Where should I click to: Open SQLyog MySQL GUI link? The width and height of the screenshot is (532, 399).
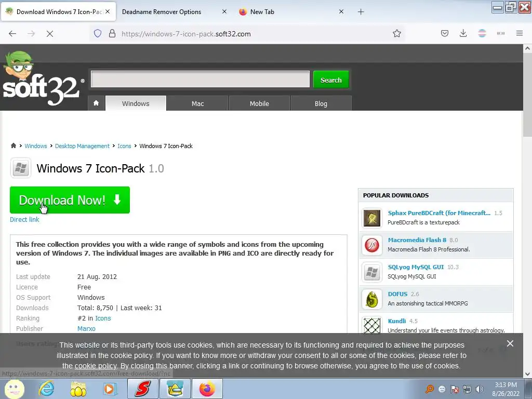point(416,267)
